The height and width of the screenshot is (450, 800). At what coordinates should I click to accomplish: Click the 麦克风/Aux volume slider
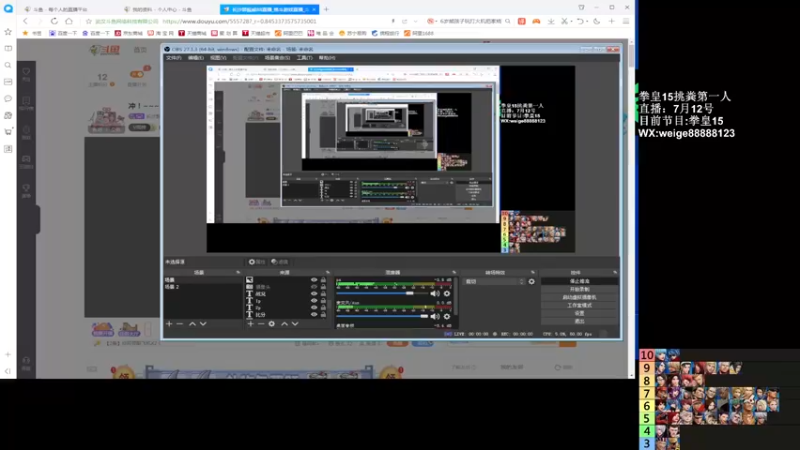click(x=382, y=316)
